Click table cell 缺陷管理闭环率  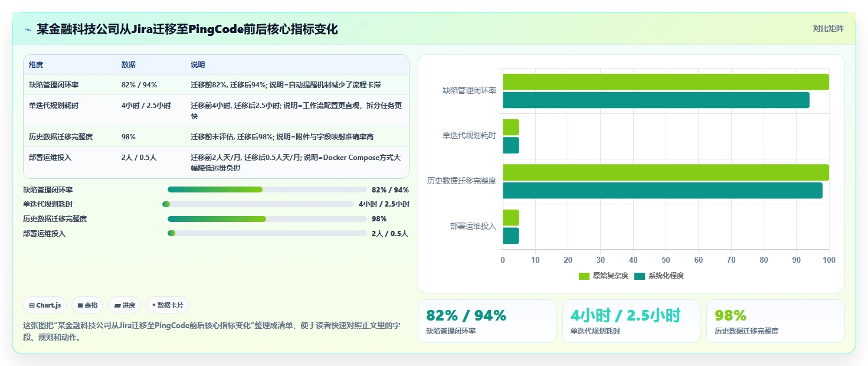pos(54,84)
